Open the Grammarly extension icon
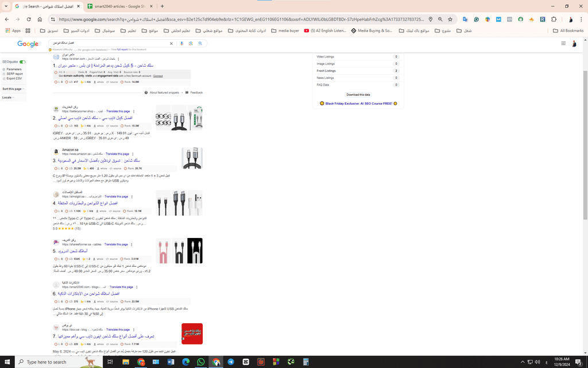The height and width of the screenshot is (368, 588). click(x=476, y=19)
